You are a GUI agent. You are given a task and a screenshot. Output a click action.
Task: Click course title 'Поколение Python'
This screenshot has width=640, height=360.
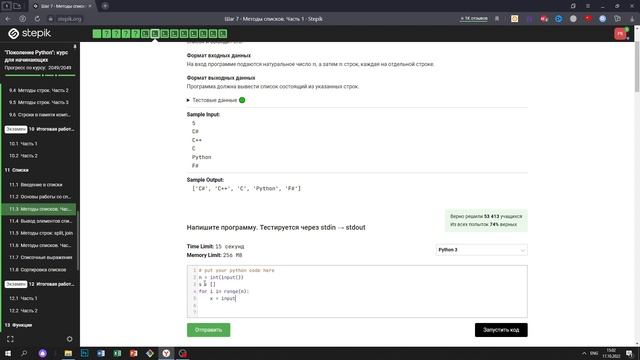pos(36,56)
